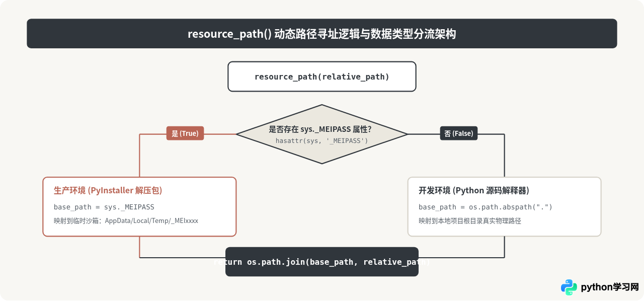
Task: Click base_path = os.path.abspath(".") code line
Action: point(486,207)
